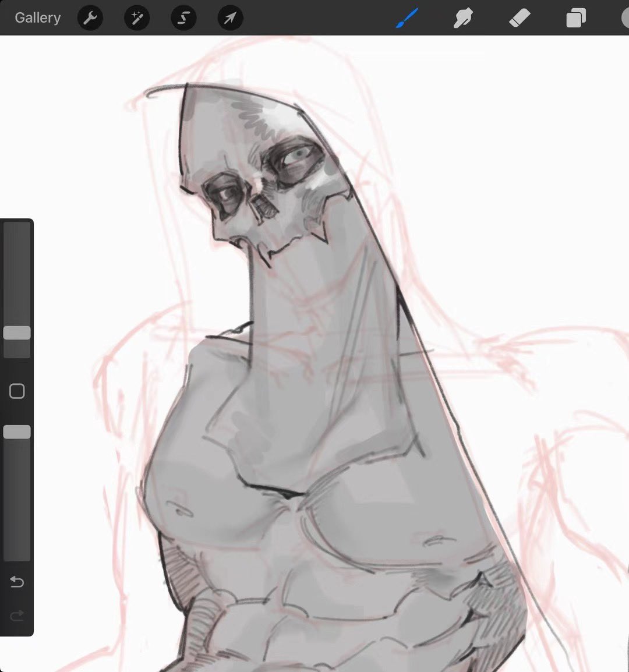Open the Layers panel
This screenshot has width=629, height=672.
click(576, 18)
